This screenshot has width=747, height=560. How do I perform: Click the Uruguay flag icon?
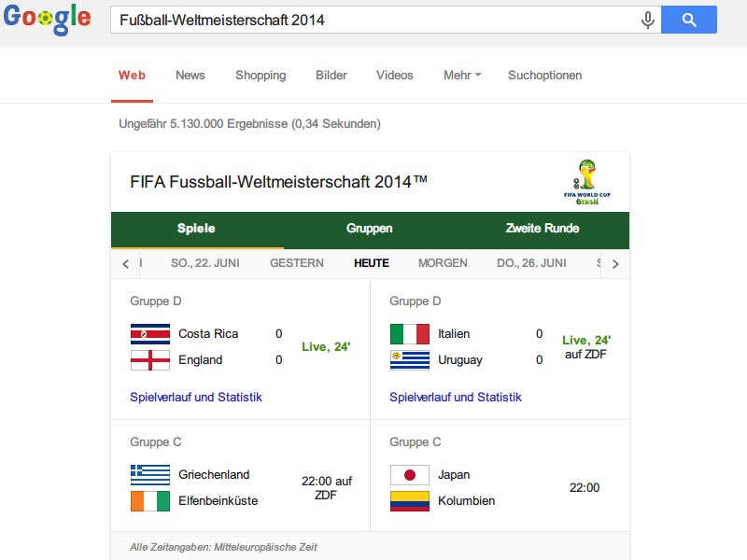coord(410,360)
